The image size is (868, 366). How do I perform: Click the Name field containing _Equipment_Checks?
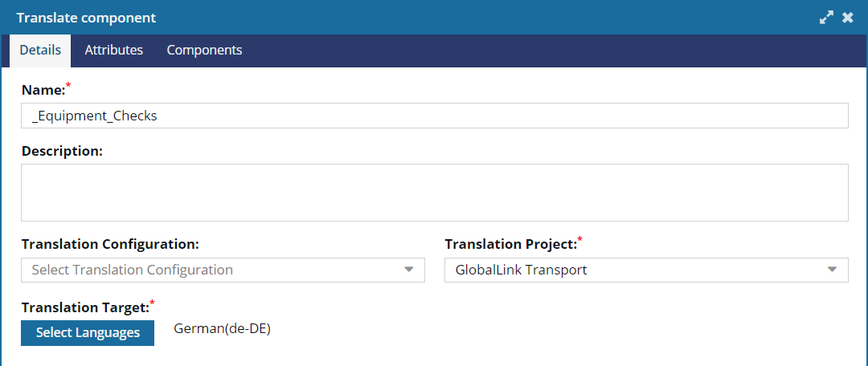(x=435, y=116)
